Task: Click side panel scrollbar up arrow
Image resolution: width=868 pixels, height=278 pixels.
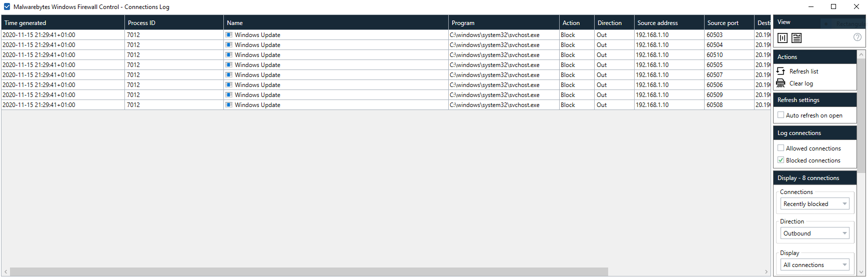Action: coord(861,54)
